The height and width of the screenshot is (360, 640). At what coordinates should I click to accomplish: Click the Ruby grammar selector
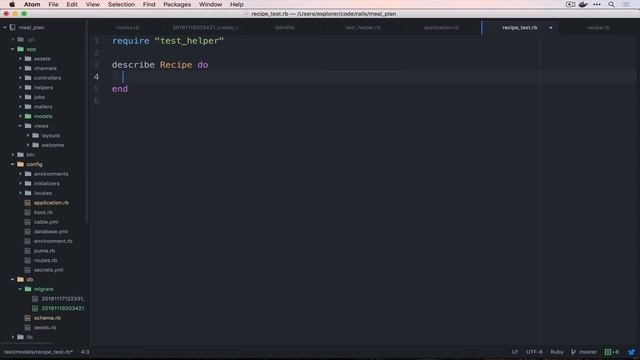pos(557,352)
